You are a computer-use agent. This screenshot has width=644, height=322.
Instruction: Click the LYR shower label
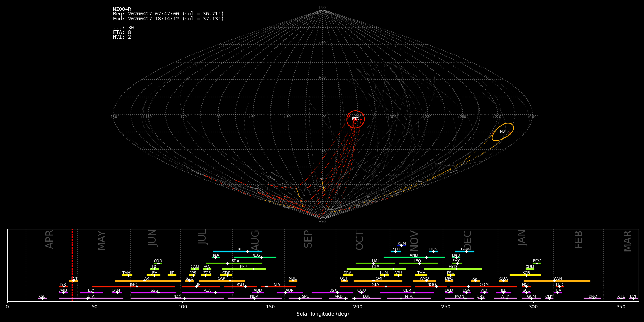pyautogui.click(x=63, y=285)
